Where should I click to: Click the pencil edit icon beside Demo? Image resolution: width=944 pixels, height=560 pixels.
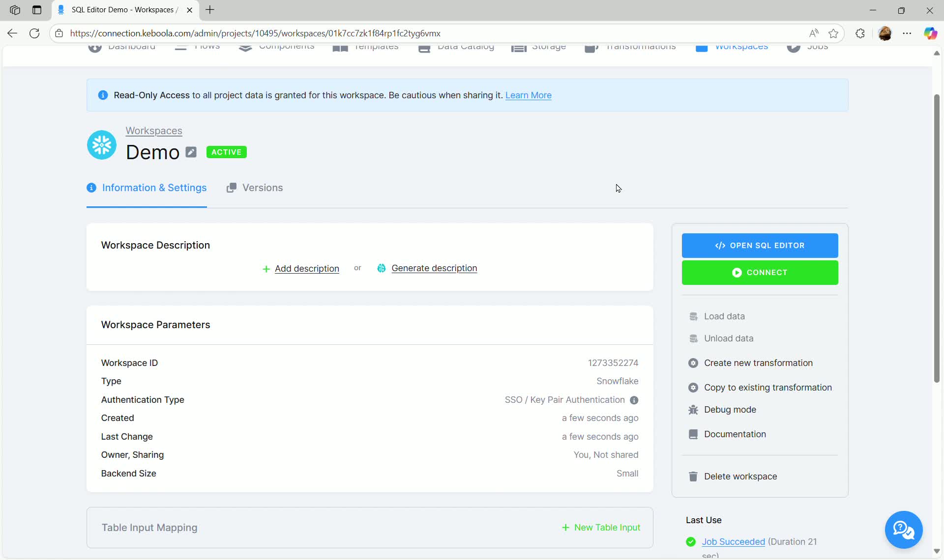coord(191,152)
